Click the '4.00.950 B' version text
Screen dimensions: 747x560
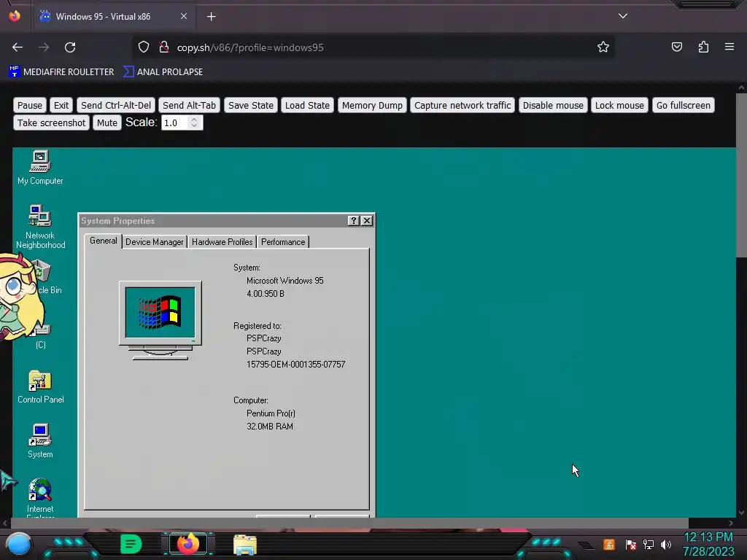pyautogui.click(x=266, y=294)
